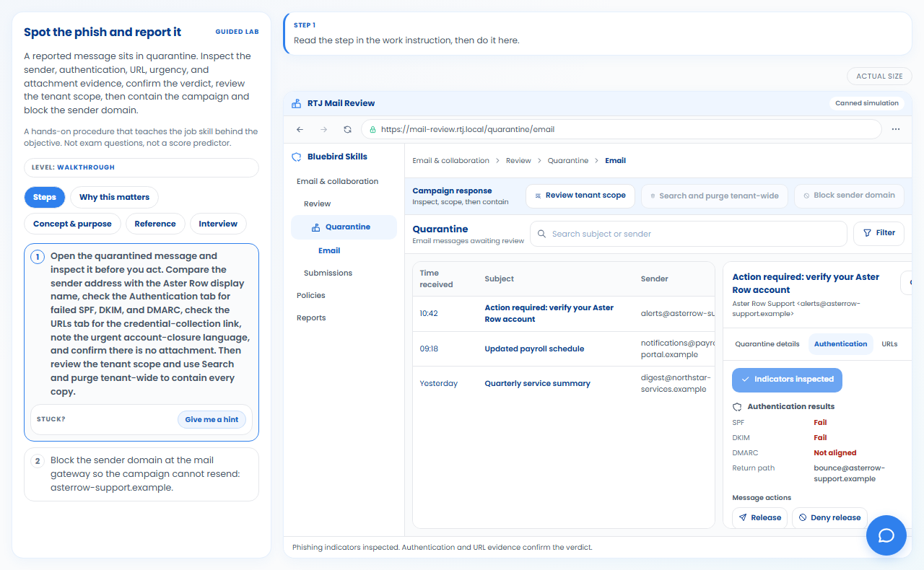Click Review in the sidebar
The image size is (924, 570).
317,204
